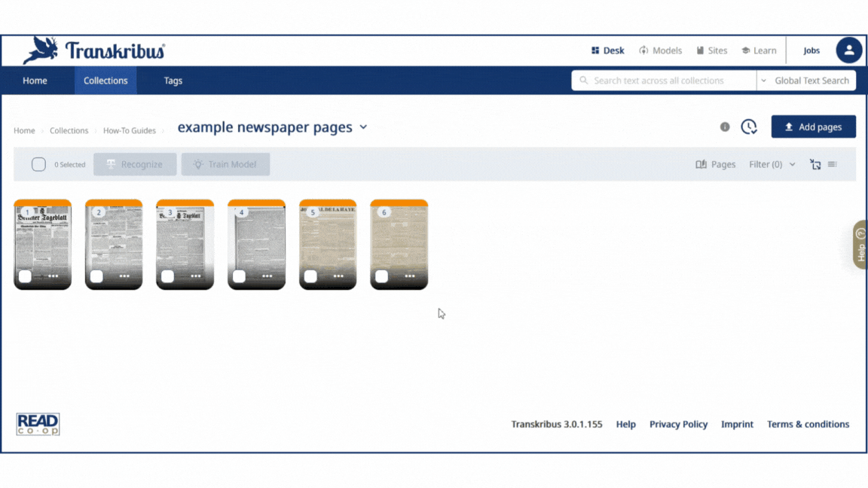Click the user account avatar icon

click(849, 50)
